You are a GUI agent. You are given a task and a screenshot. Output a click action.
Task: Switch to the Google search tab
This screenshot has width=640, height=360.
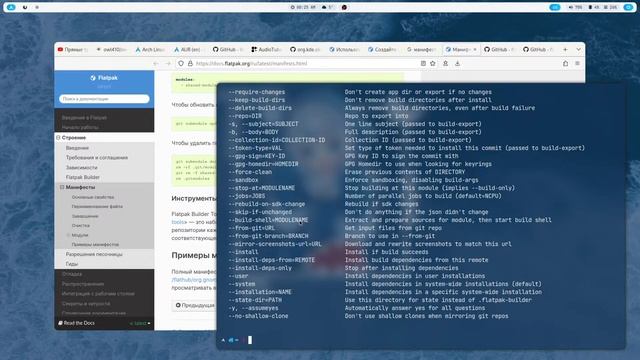(421, 49)
